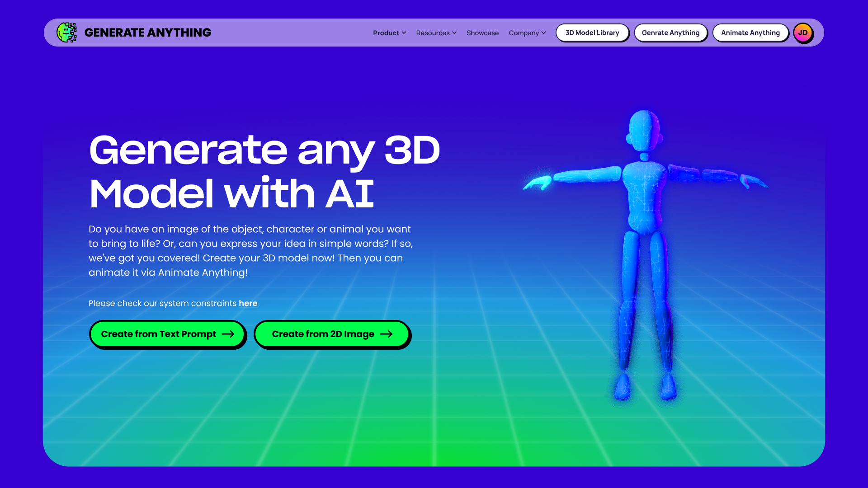This screenshot has height=488, width=868.
Task: Go to the Showcase page
Action: 482,33
